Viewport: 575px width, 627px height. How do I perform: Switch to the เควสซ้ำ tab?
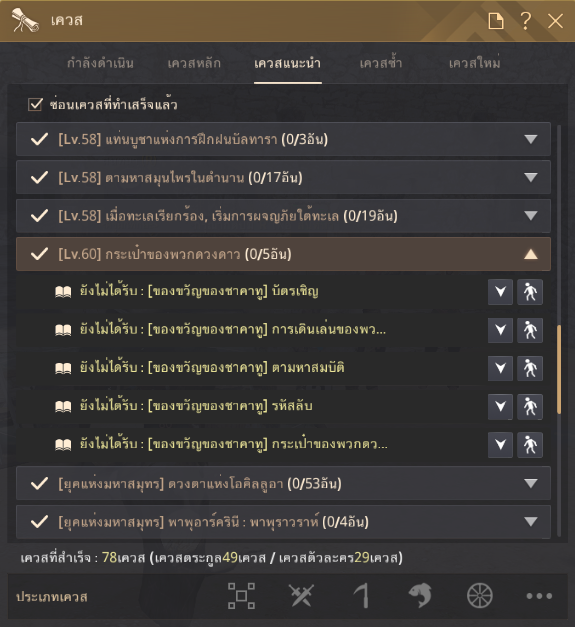[381, 63]
